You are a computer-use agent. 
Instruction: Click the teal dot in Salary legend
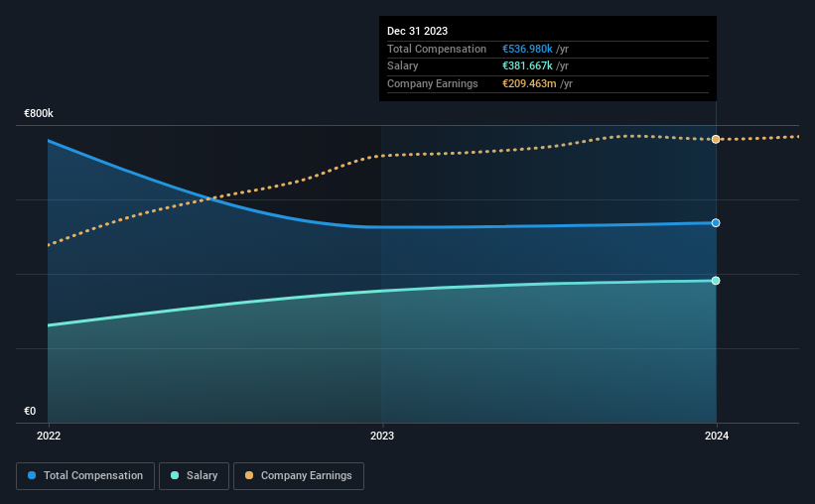click(x=175, y=475)
